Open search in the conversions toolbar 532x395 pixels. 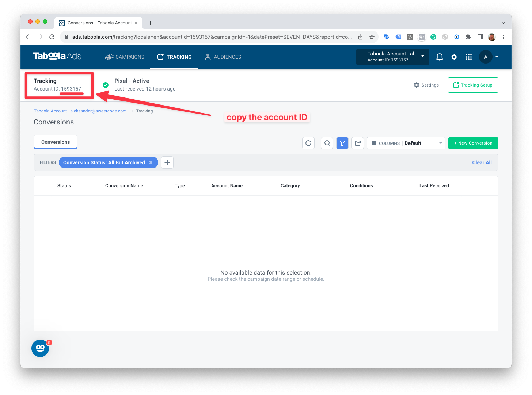point(327,143)
